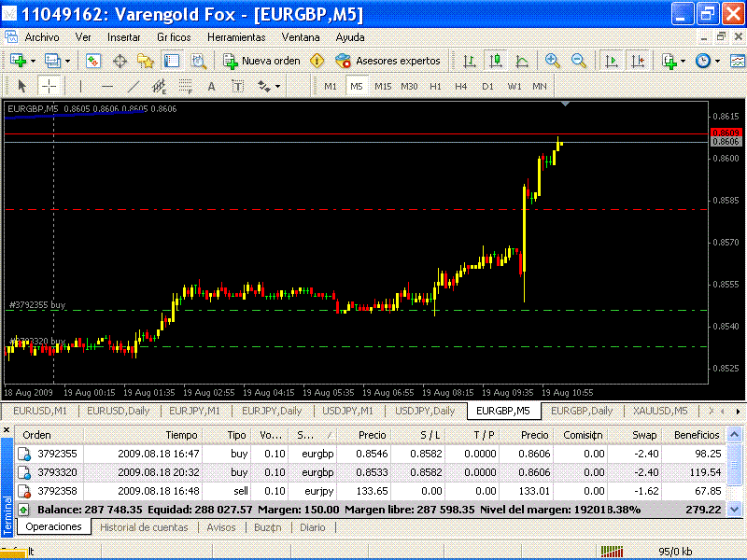
Task: Open the Archivo menu
Action: (42, 37)
